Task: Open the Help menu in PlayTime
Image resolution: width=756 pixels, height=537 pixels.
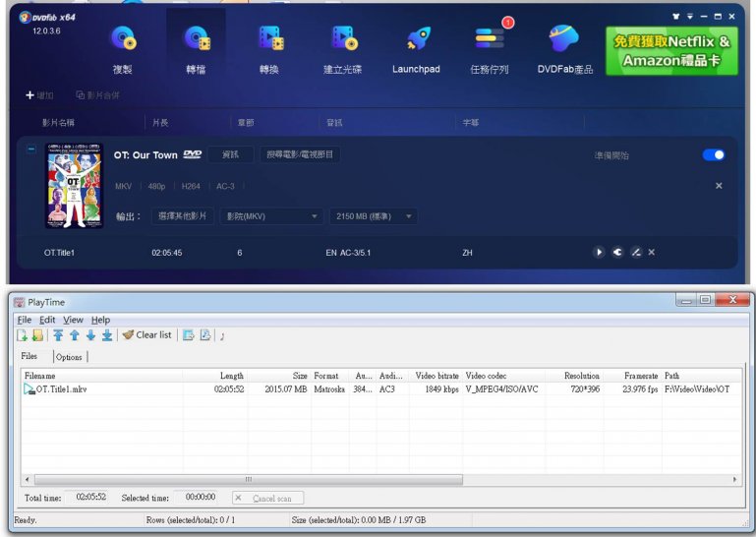Action: click(101, 320)
